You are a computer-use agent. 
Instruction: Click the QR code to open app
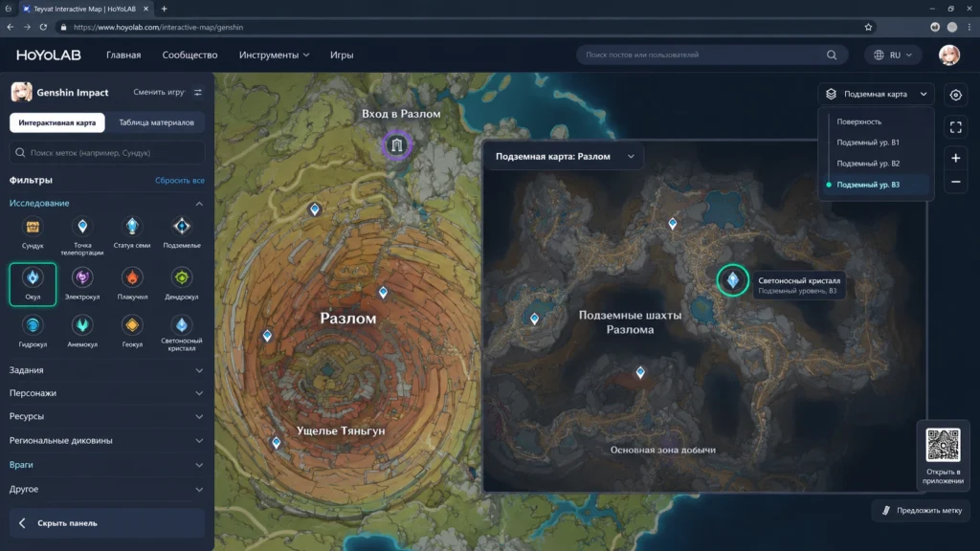tap(943, 445)
